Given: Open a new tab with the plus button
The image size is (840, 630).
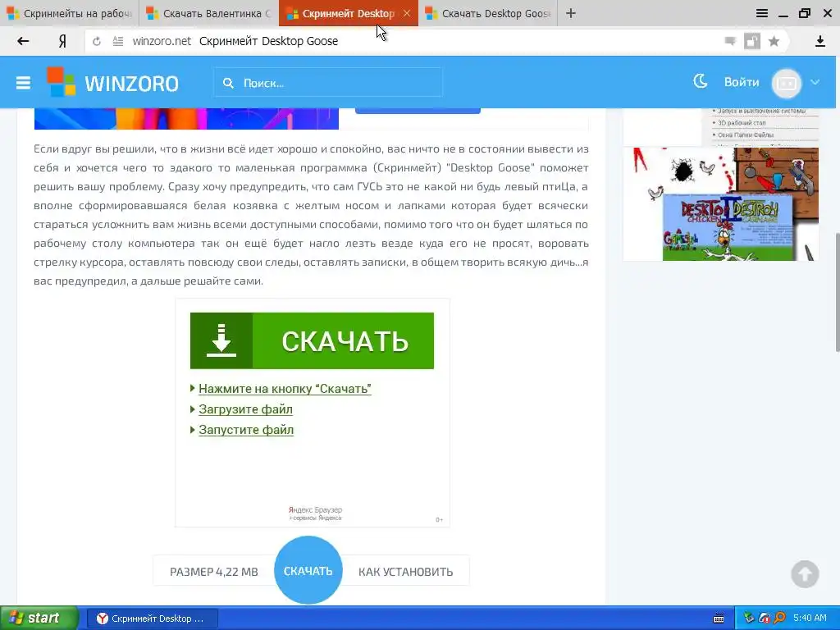Looking at the screenshot, I should coord(571,13).
